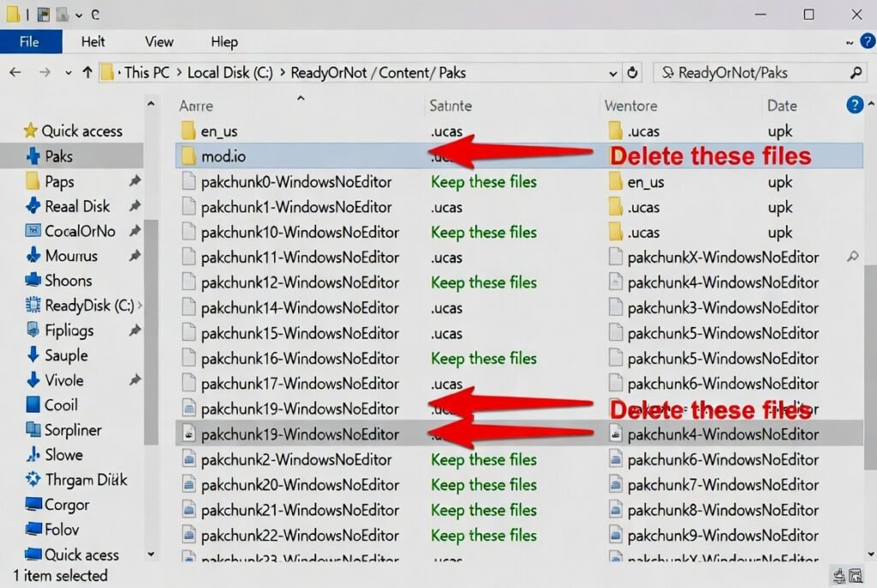
Task: Click the blue Help question mark icon
Action: pyautogui.click(x=853, y=105)
